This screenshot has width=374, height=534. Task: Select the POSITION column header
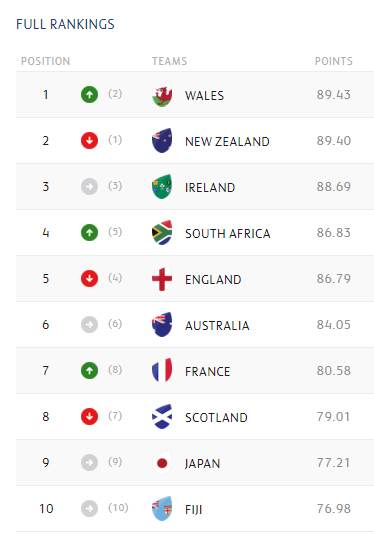click(46, 61)
